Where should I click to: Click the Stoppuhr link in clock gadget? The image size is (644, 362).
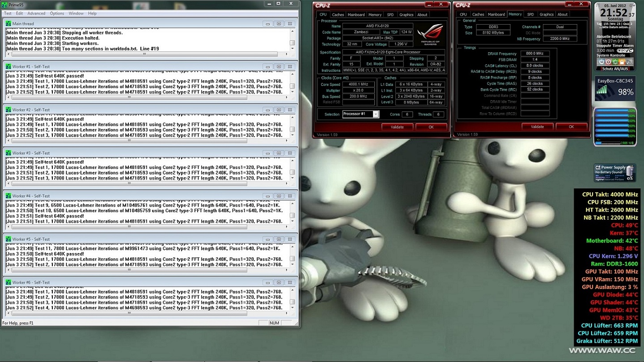[x=604, y=46]
